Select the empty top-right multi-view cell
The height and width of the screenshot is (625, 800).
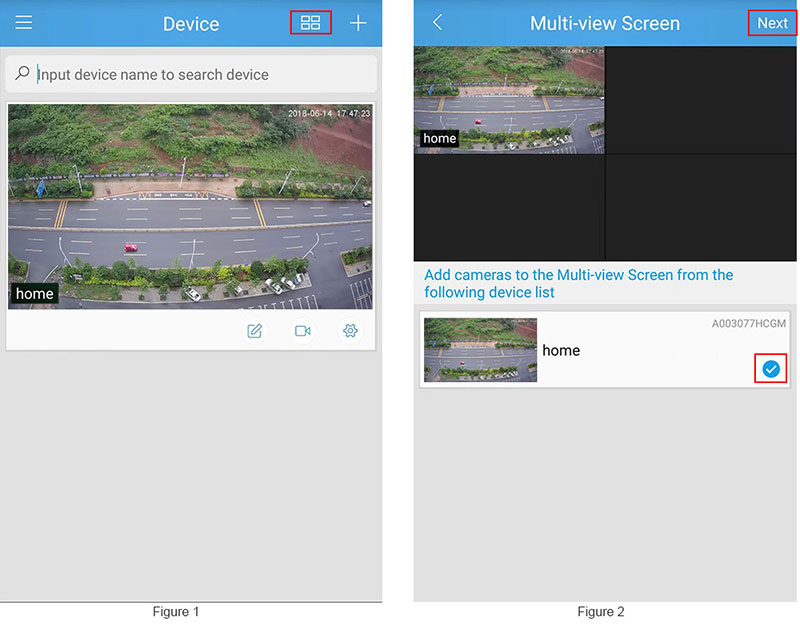point(701,100)
